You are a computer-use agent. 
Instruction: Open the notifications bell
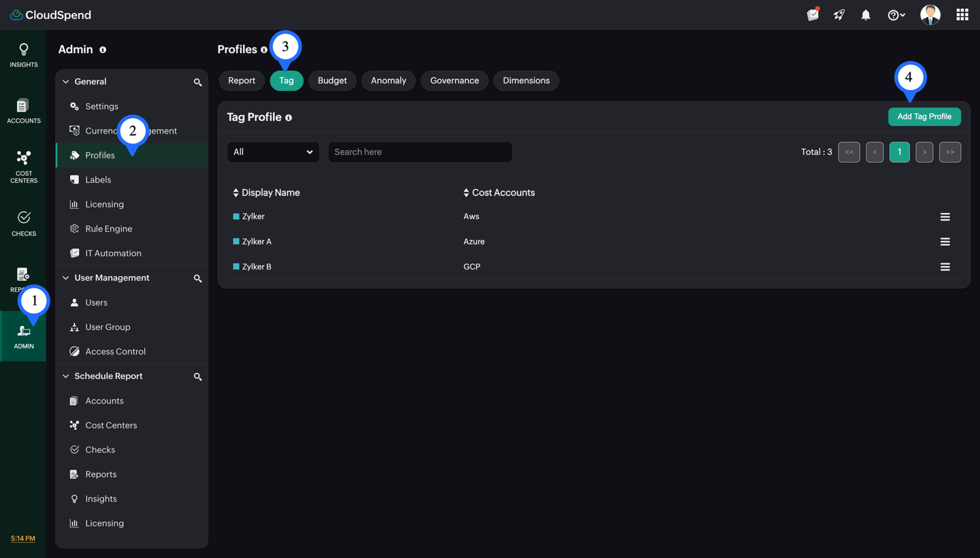(866, 15)
